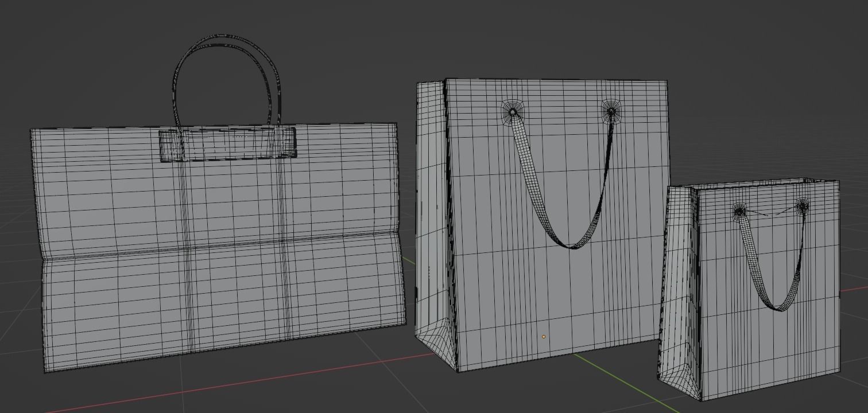Select the wide handbag mesh on the left
The width and height of the screenshot is (868, 413).
(218, 247)
